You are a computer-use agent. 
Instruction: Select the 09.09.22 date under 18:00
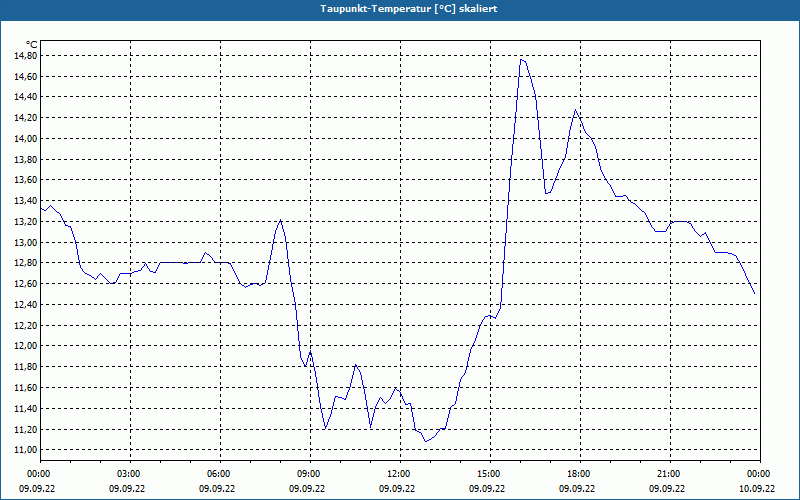577,488
